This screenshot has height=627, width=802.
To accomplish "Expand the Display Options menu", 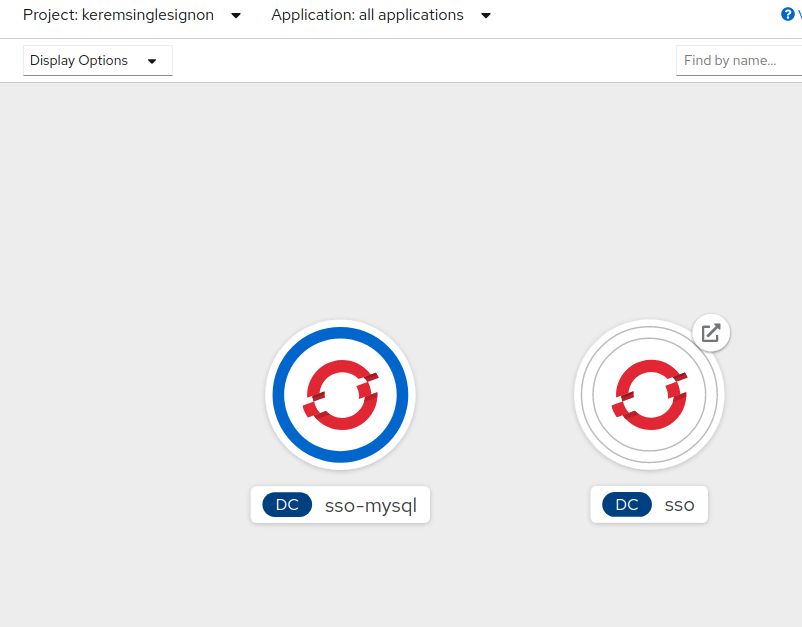I will coord(98,60).
